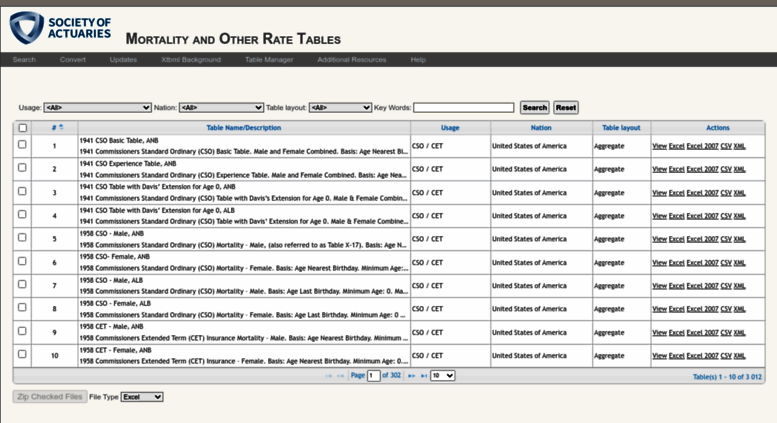Image resolution: width=777 pixels, height=423 pixels.
Task: Open the Usage dropdown filter
Action: pos(97,107)
